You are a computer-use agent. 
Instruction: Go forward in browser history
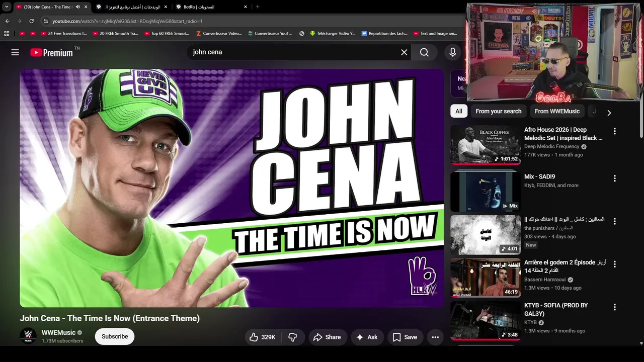click(19, 21)
